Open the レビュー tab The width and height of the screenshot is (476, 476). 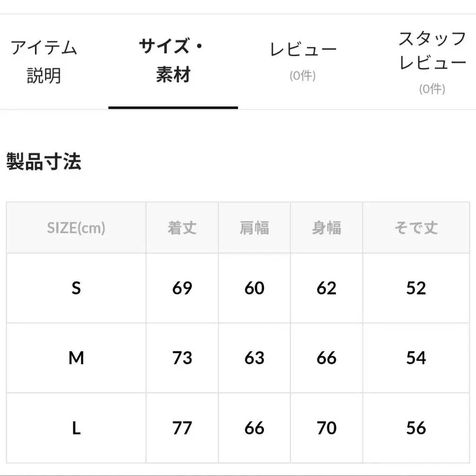tap(304, 48)
